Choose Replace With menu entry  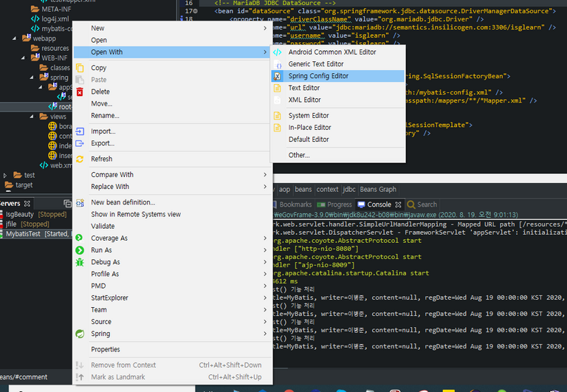coord(173,187)
